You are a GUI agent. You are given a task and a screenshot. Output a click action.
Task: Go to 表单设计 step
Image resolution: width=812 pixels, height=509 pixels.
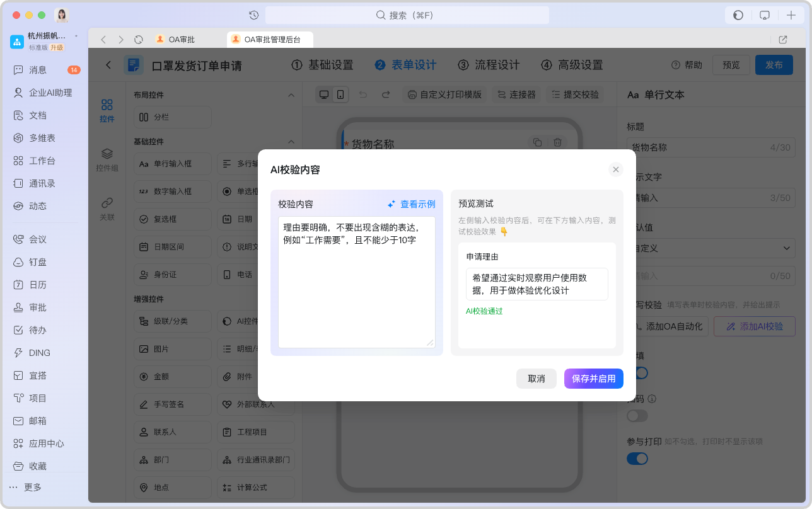405,65
